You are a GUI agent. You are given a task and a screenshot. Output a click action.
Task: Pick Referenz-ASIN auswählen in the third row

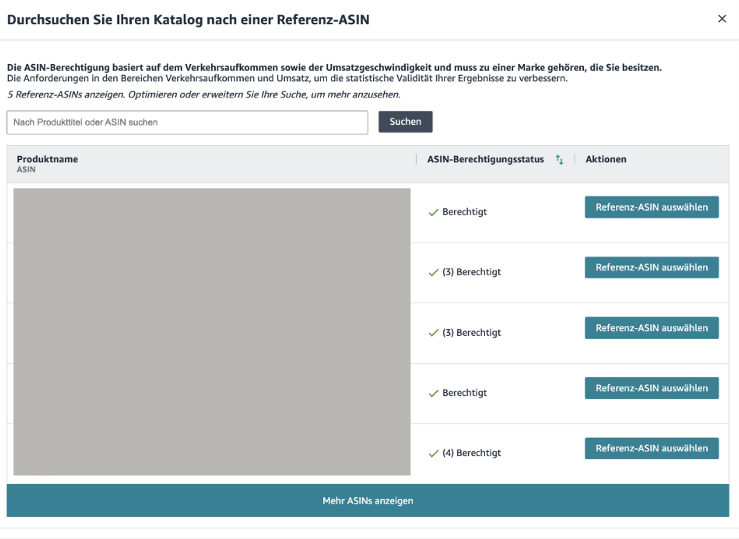(x=651, y=328)
